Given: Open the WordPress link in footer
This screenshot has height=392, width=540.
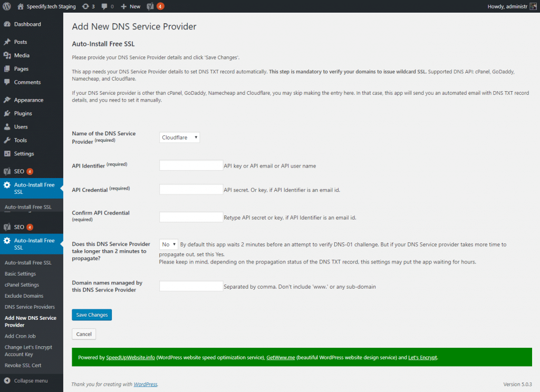Looking at the screenshot, I should click(146, 384).
